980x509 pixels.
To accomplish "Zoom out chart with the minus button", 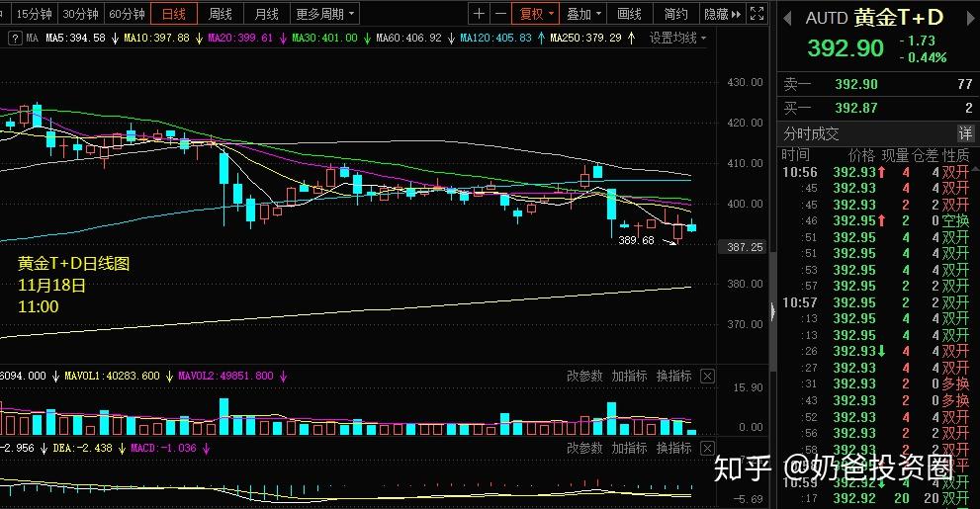I will 500,14.
